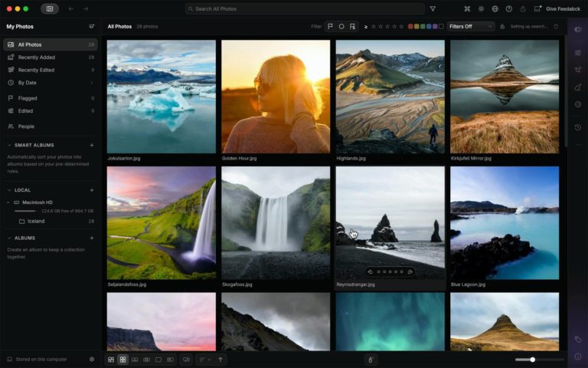Screen dimensions: 588x368
Task: Select the Kirkjufell Mirror.jpg thumbnail
Action: tap(505, 97)
